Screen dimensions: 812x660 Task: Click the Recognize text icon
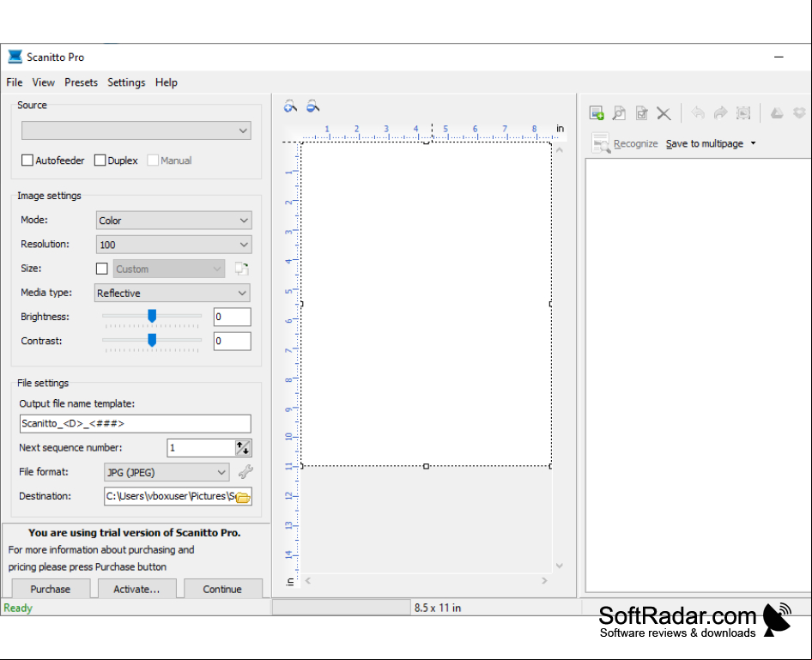pyautogui.click(x=601, y=143)
